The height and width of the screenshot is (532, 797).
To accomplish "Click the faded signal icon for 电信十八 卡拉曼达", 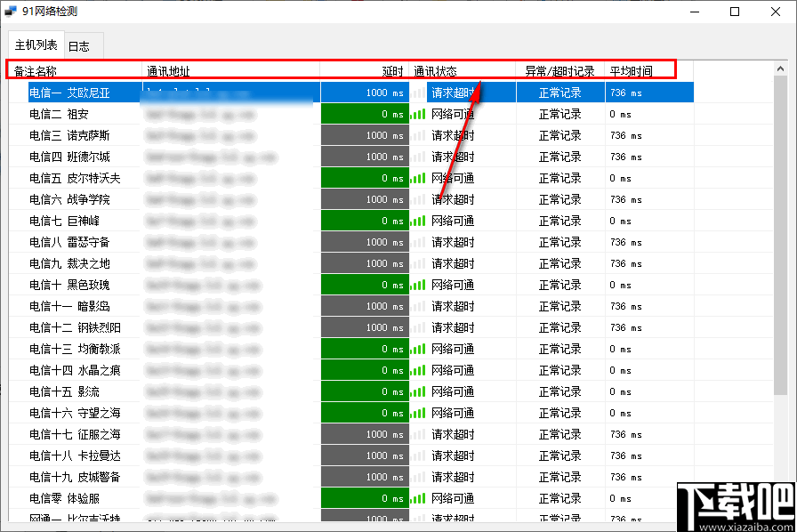I will coord(418,455).
